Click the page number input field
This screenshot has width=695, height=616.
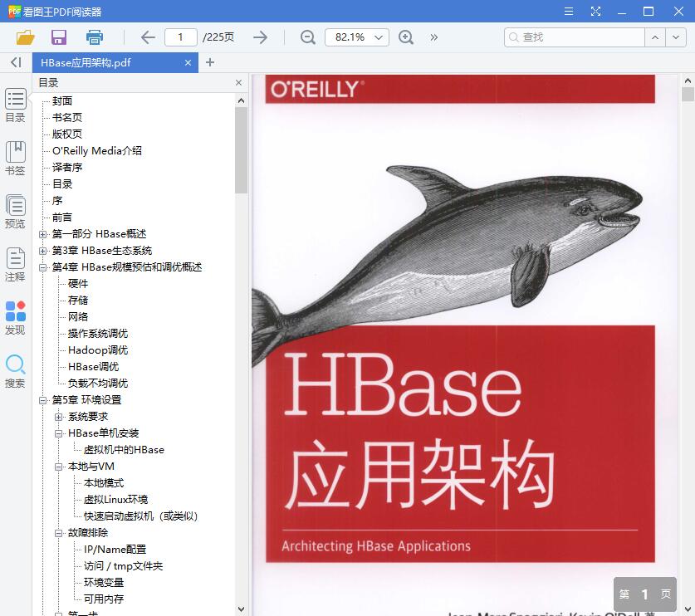pyautogui.click(x=181, y=37)
